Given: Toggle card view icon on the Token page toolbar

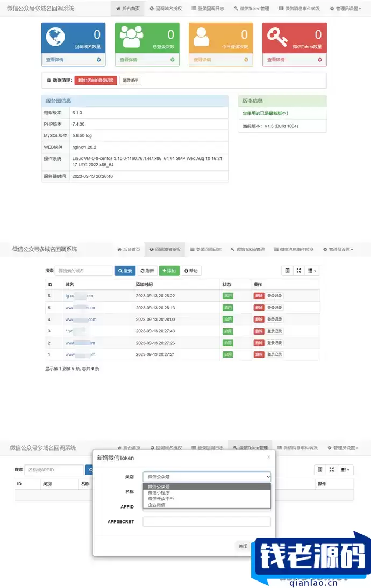Looking at the screenshot, I should (320, 470).
